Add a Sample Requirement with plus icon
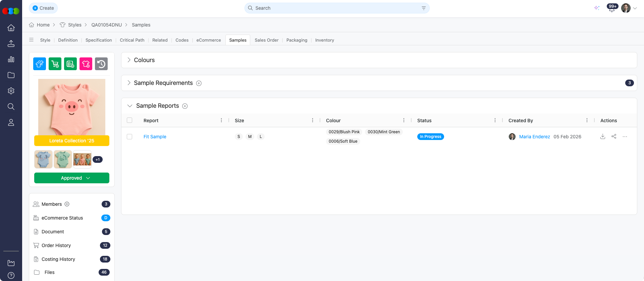 click(x=199, y=83)
